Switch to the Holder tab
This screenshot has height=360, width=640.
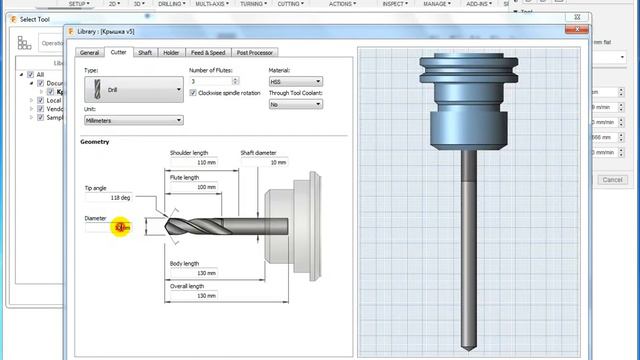coord(171,53)
